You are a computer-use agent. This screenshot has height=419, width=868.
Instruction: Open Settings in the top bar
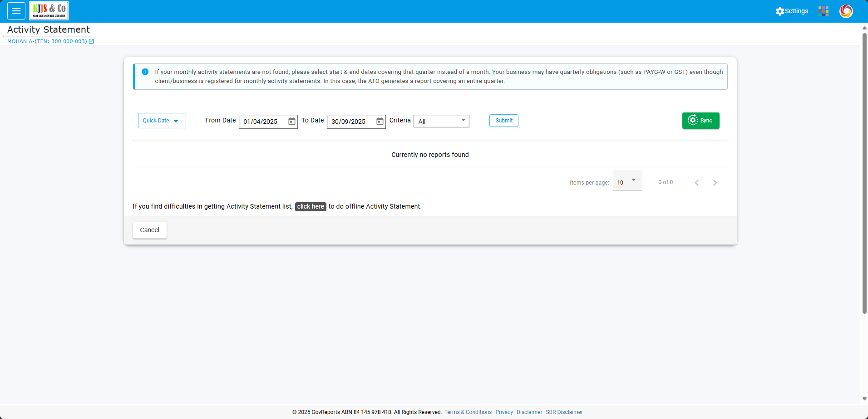click(792, 11)
